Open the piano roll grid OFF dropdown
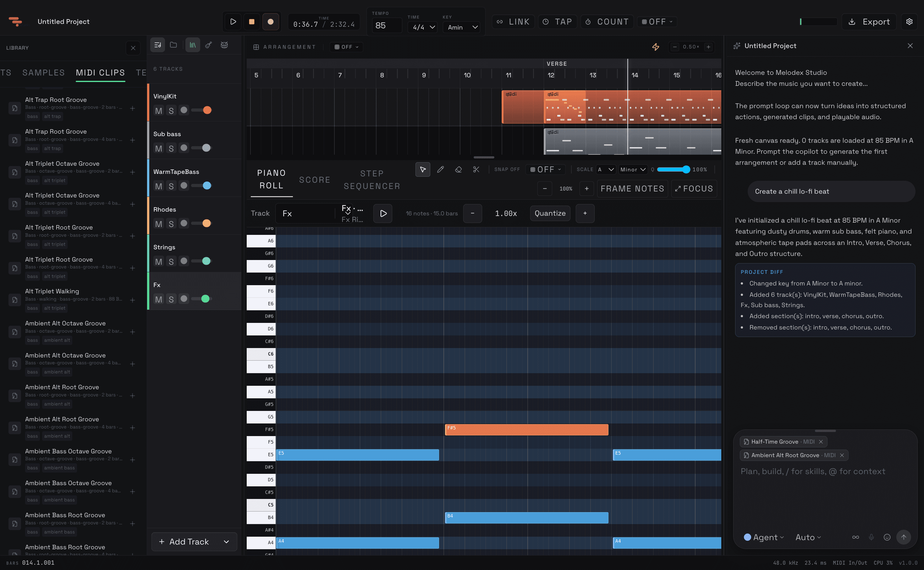 tap(546, 170)
